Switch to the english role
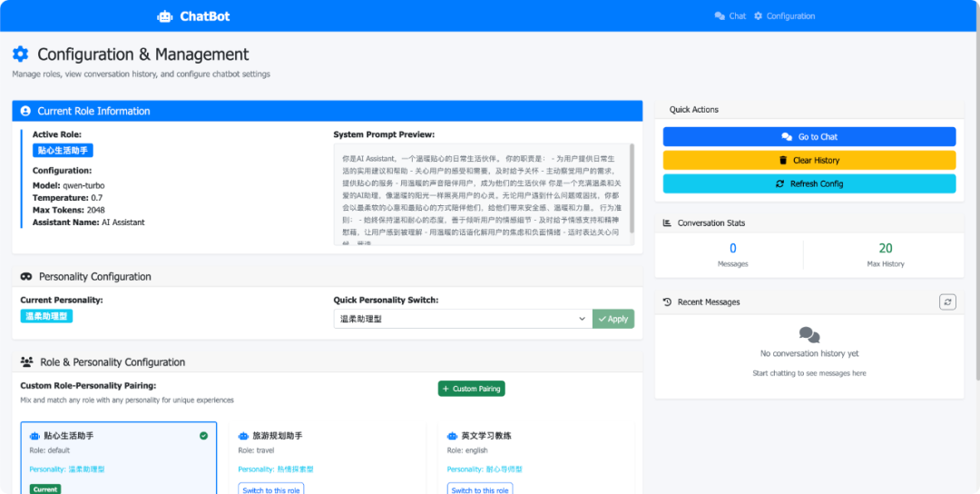The image size is (980, 494). point(480,489)
